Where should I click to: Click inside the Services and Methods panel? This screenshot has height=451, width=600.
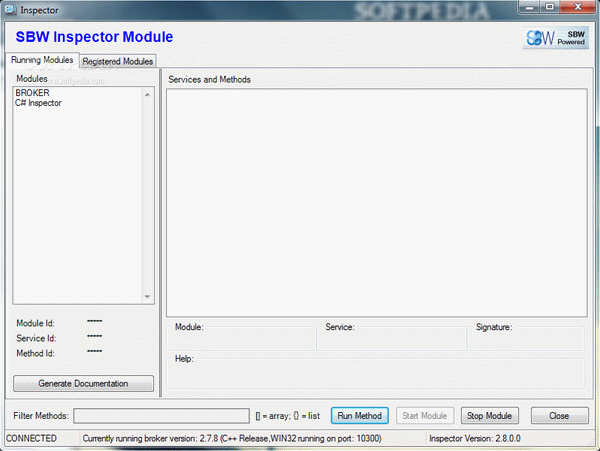377,203
